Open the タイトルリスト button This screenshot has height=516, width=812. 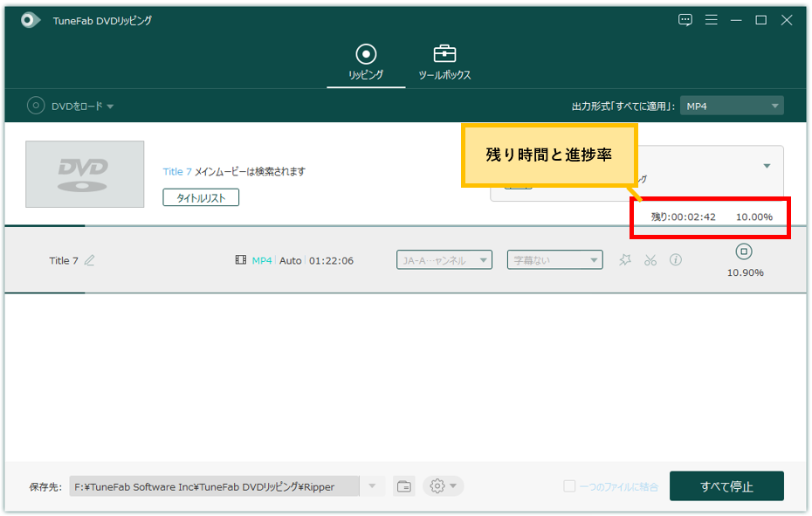pyautogui.click(x=201, y=197)
